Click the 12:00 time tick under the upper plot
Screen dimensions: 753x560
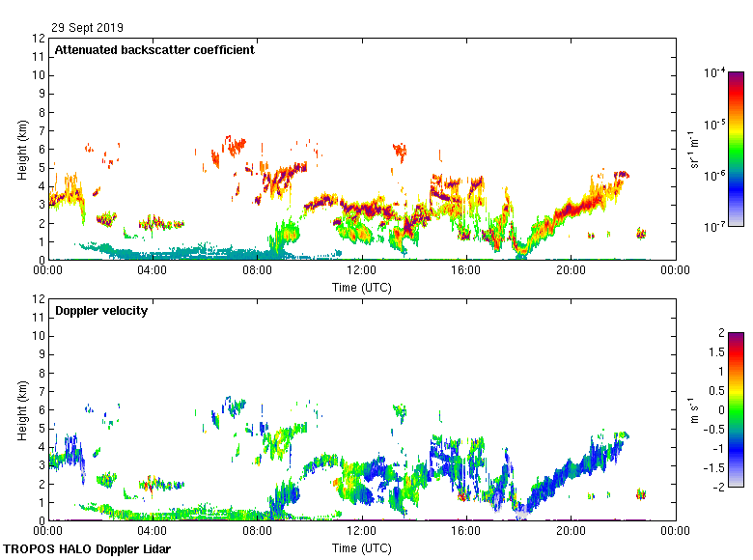click(x=362, y=272)
